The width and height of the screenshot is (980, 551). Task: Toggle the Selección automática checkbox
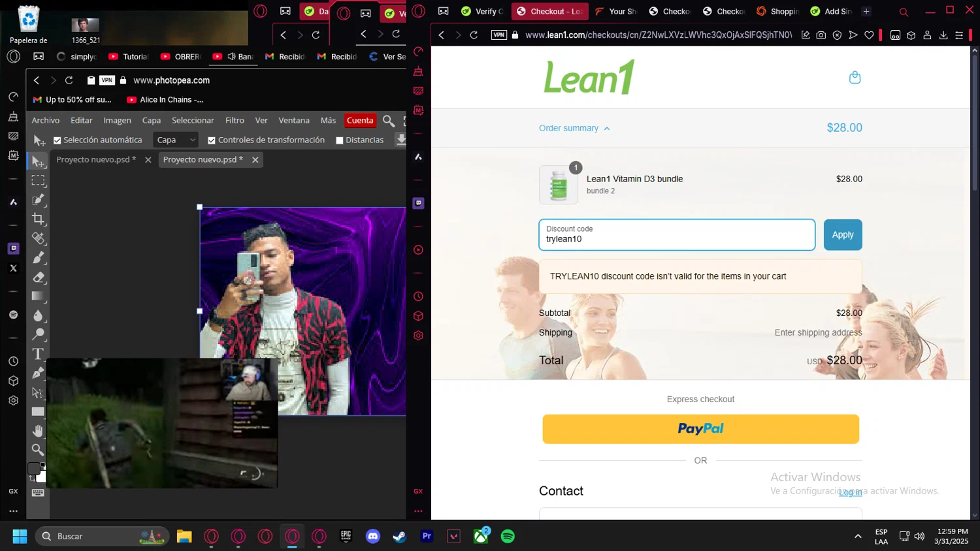pyautogui.click(x=57, y=140)
